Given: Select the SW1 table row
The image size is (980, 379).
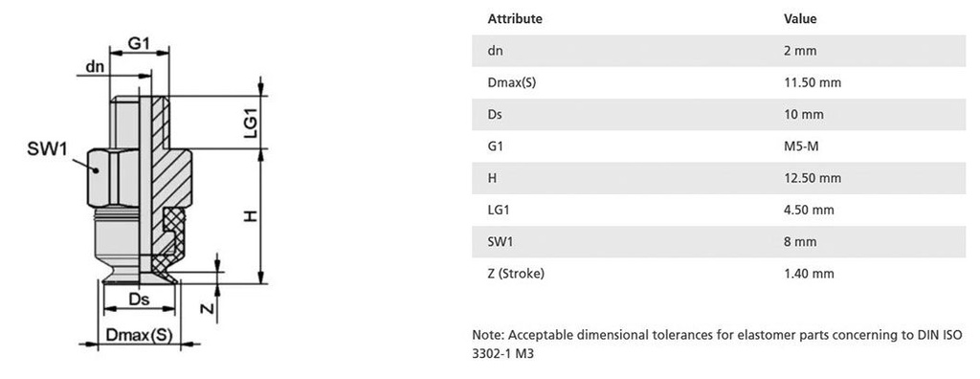Looking at the screenshot, I should pyautogui.click(x=719, y=241).
